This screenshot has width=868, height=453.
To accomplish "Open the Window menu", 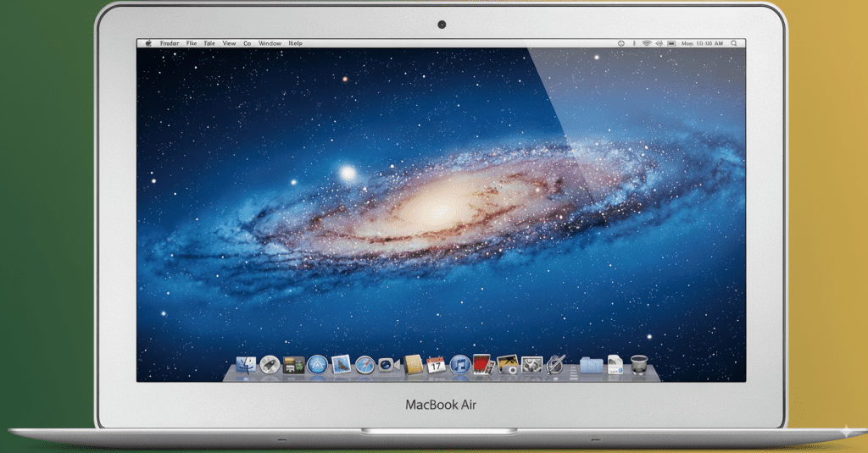I will pos(270,43).
